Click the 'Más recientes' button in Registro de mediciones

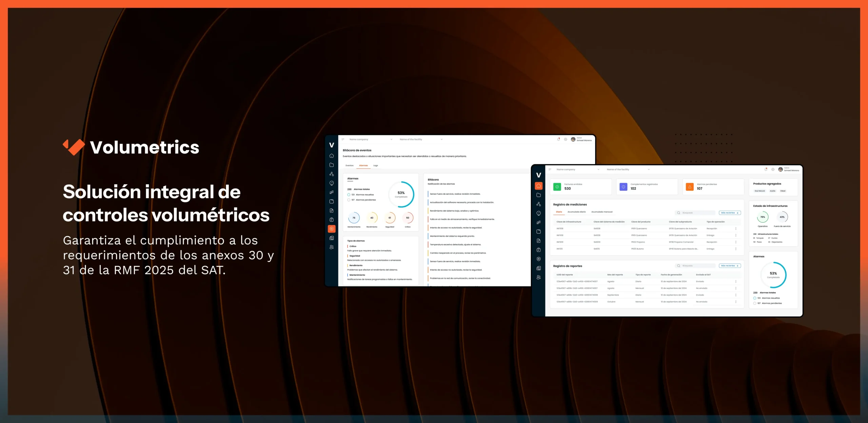click(730, 213)
